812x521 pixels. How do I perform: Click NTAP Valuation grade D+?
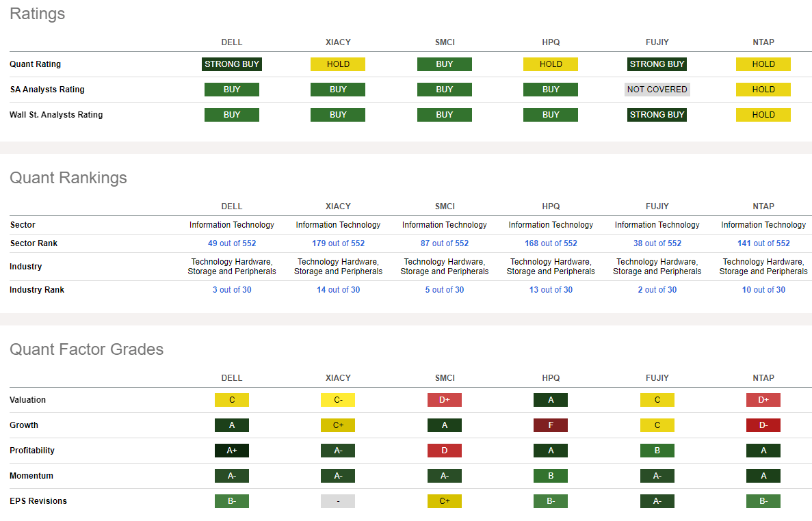[763, 400]
